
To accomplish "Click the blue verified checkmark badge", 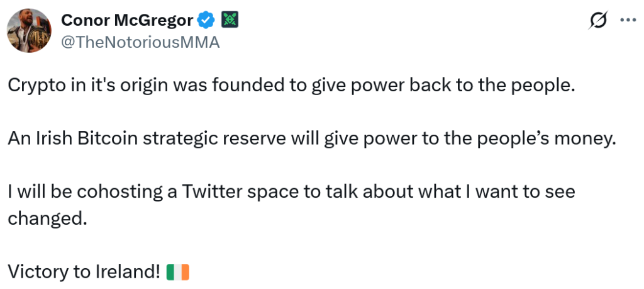I will [206, 21].
